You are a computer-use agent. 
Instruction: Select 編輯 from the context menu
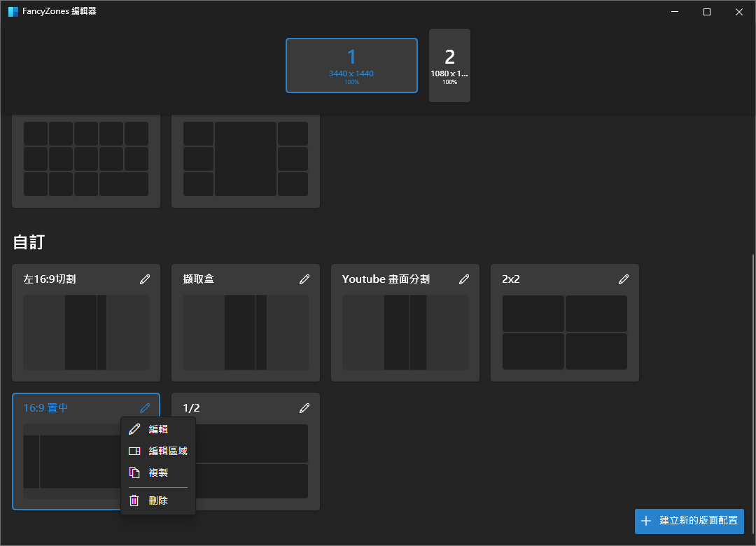pyautogui.click(x=158, y=429)
